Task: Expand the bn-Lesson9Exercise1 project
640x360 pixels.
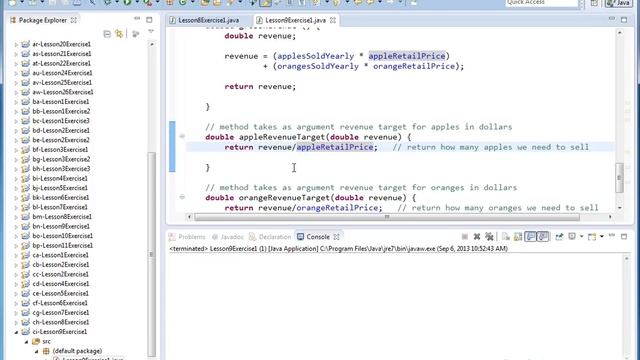Action: pos(16,227)
